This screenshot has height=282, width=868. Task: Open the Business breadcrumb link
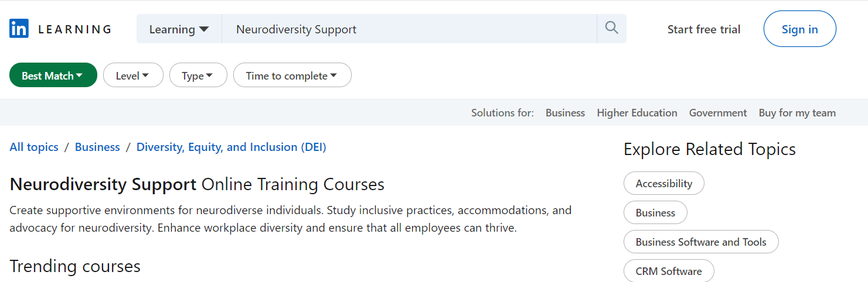[97, 147]
